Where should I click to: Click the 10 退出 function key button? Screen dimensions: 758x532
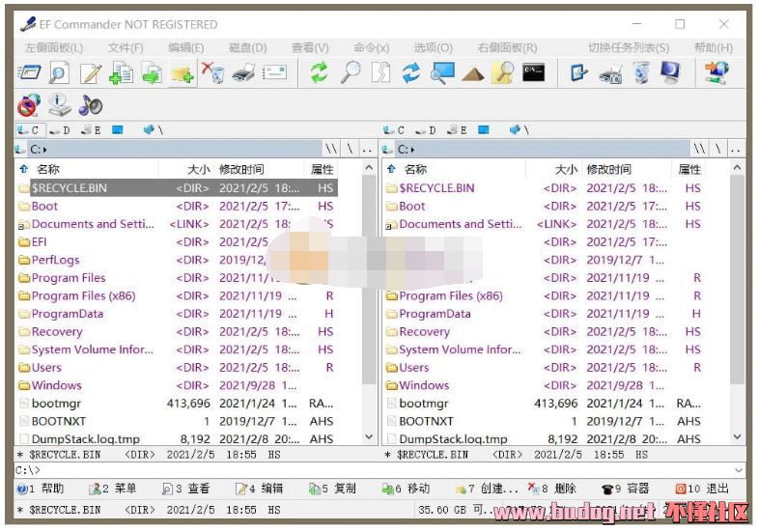click(702, 489)
